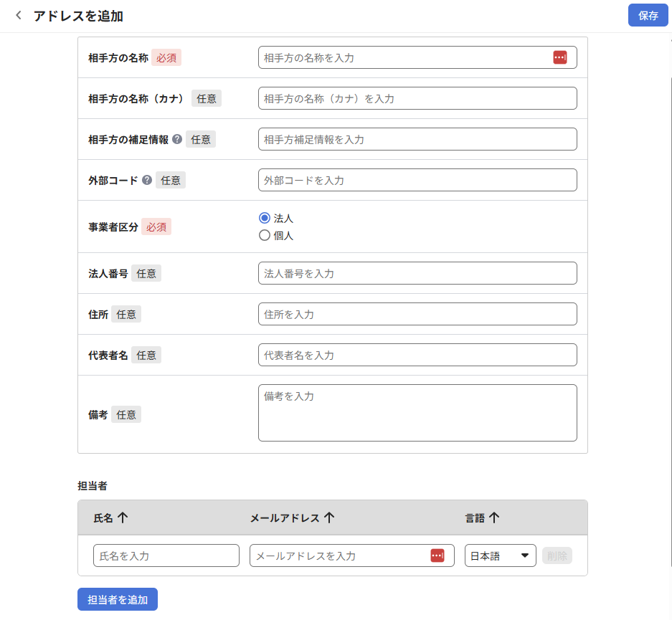Click the 氏名を入力 field in 担当者
The height and width of the screenshot is (620, 672).
click(166, 555)
